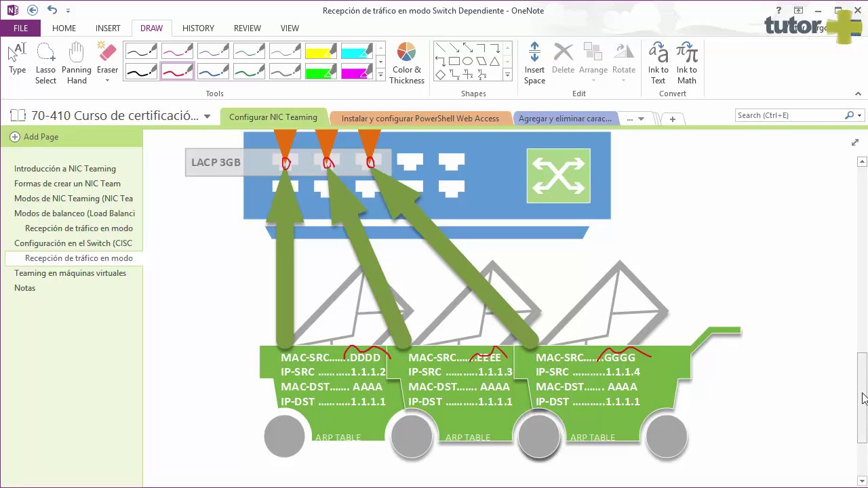Switch to the INSERT ribbon tab
868x488 pixels.
click(108, 28)
